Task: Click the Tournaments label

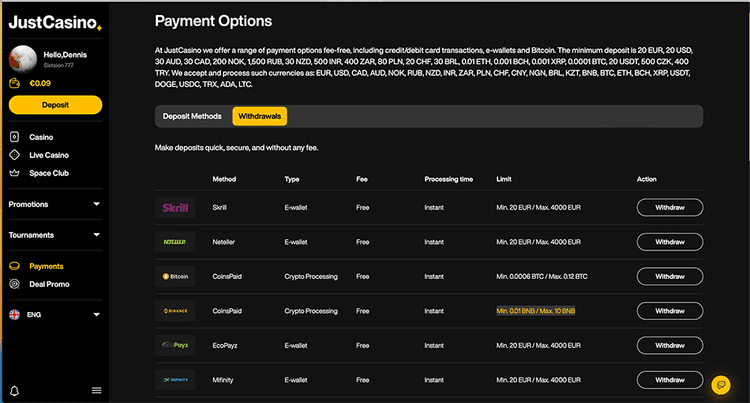Action: 31,235
